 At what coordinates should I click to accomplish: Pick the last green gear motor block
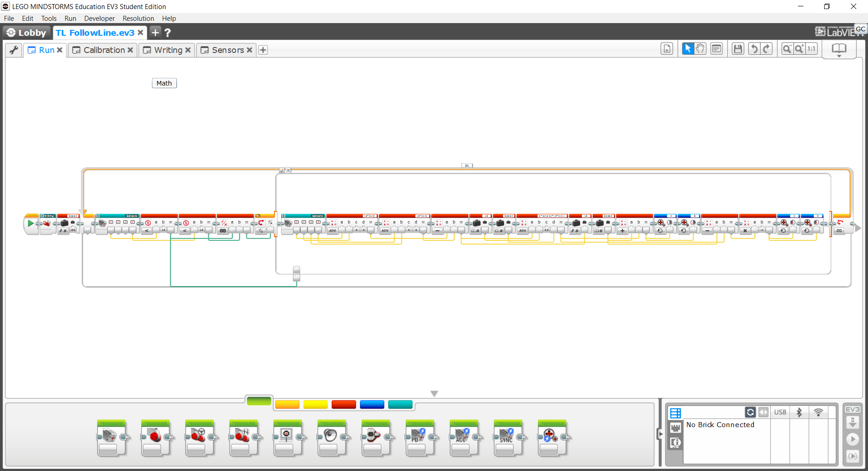pos(552,438)
